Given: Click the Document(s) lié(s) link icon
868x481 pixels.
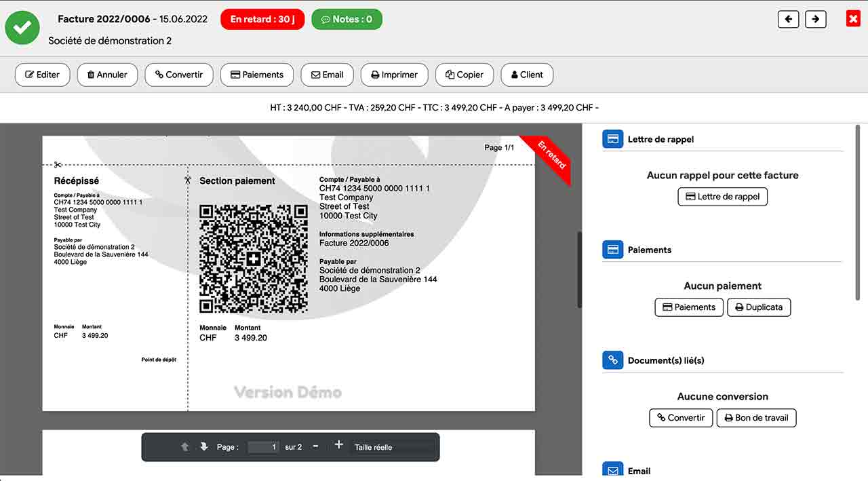Looking at the screenshot, I should click(612, 360).
